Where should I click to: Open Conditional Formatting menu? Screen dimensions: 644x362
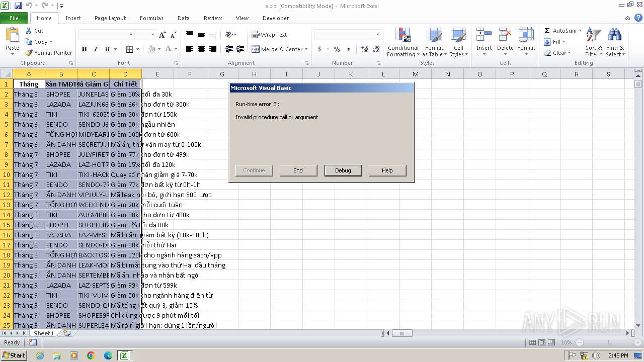pyautogui.click(x=403, y=43)
